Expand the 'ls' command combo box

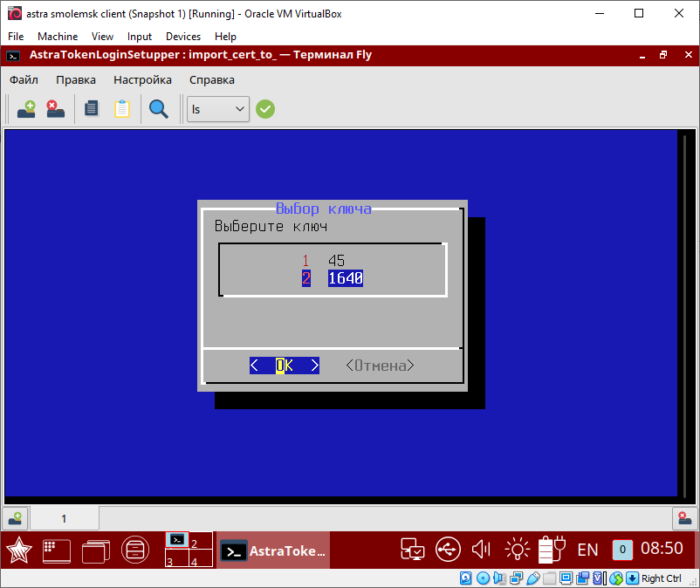point(218,109)
